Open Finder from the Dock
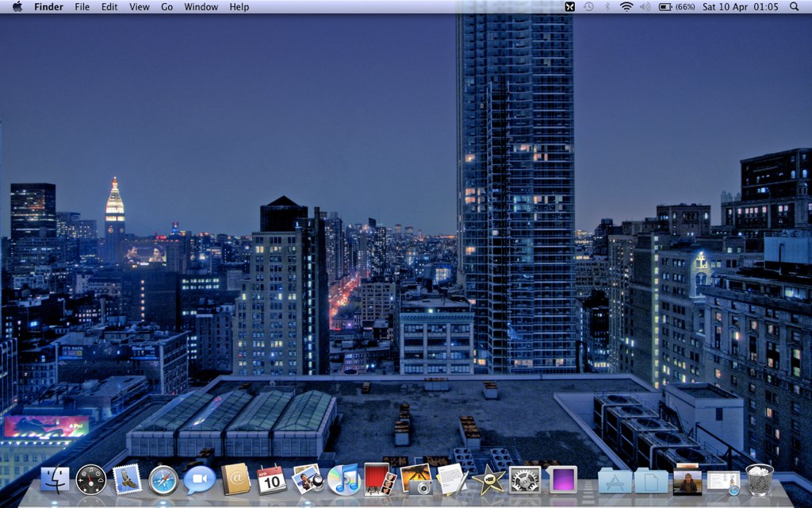 click(55, 479)
